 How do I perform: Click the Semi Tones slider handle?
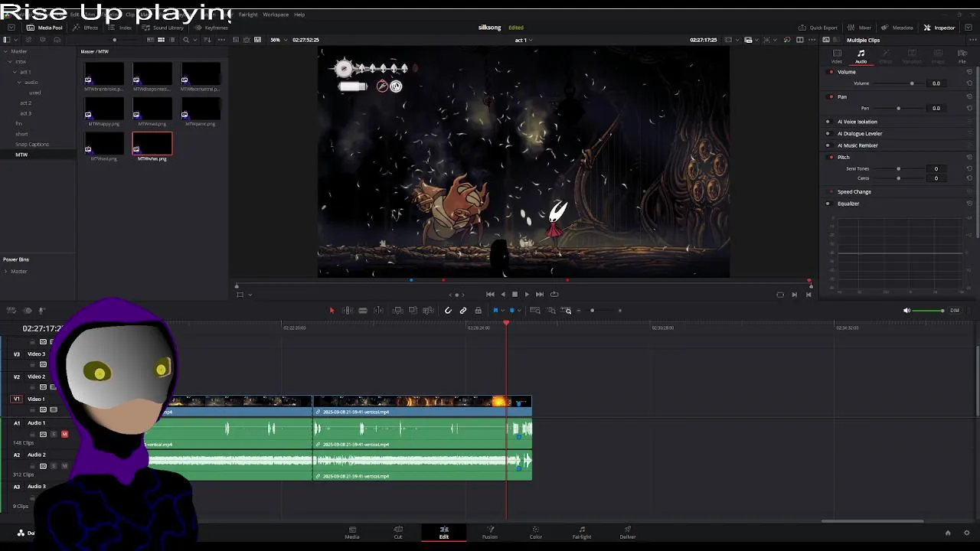tap(899, 169)
